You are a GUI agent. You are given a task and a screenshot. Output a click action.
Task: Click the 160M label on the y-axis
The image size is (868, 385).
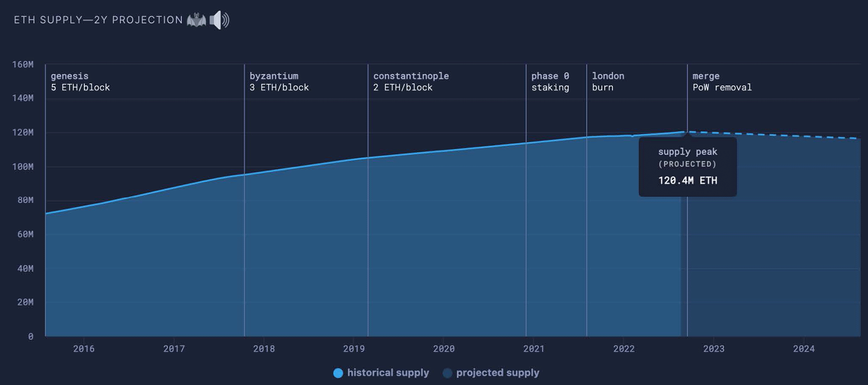(x=23, y=65)
